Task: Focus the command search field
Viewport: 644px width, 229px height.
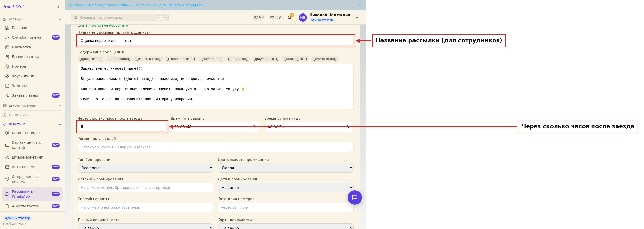Action: point(120,18)
